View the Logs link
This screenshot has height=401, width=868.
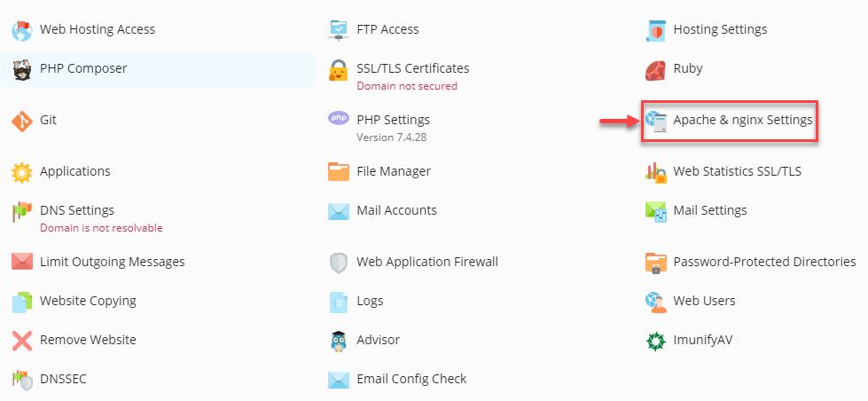click(370, 302)
